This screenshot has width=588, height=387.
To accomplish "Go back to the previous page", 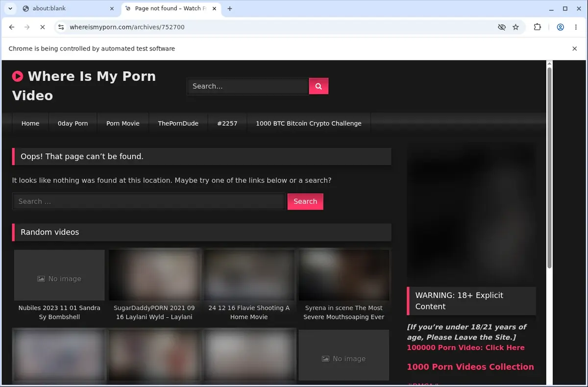I will coord(12,27).
